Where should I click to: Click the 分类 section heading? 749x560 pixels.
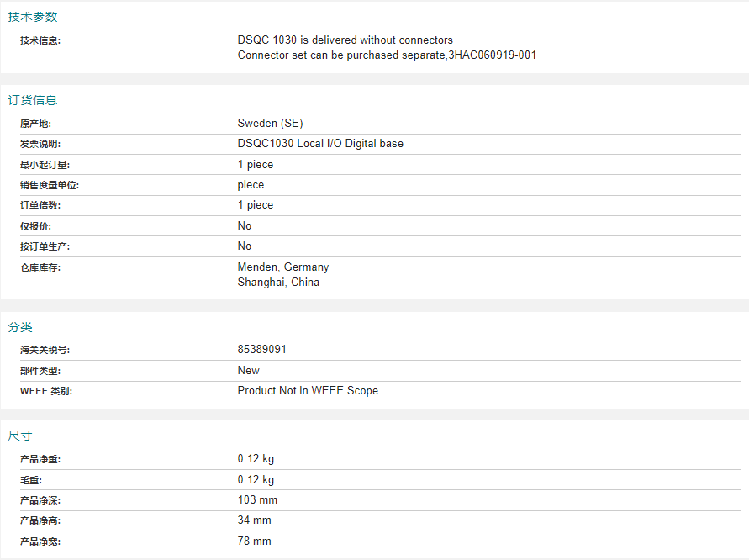20,327
